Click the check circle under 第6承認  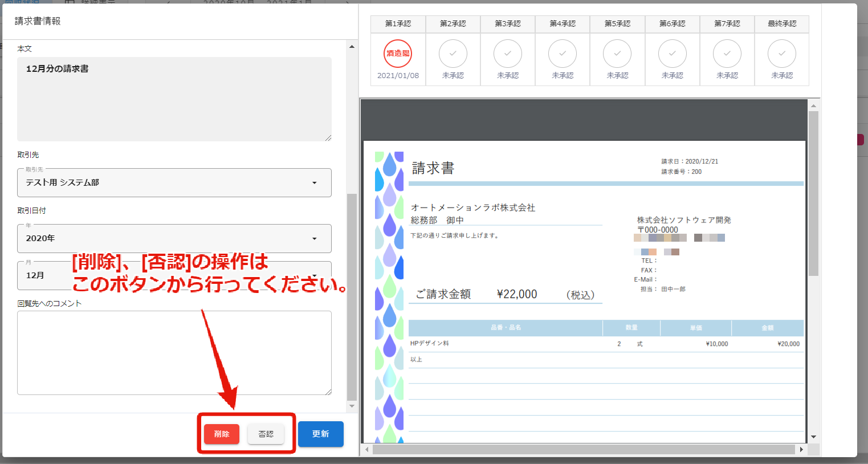tap(673, 54)
